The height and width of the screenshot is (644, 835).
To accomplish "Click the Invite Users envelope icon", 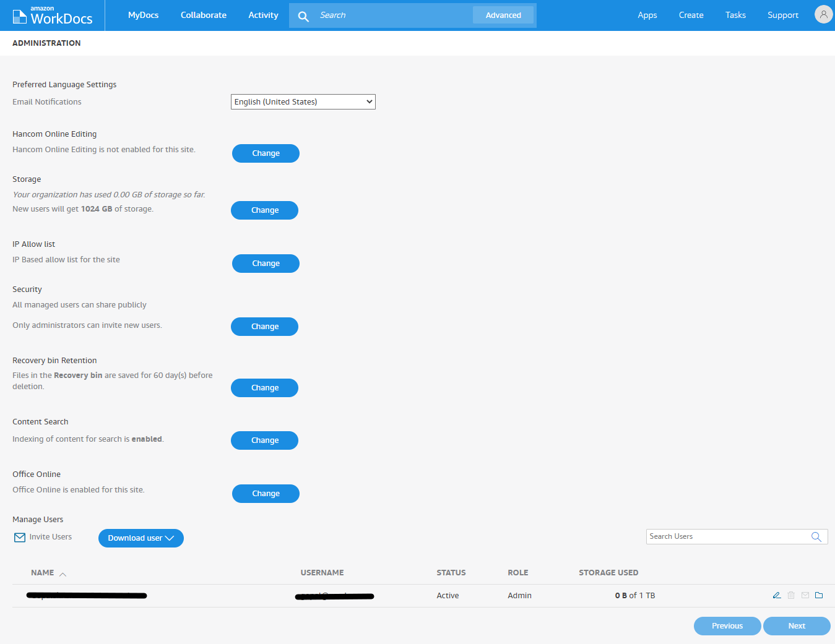I will pyautogui.click(x=20, y=538).
